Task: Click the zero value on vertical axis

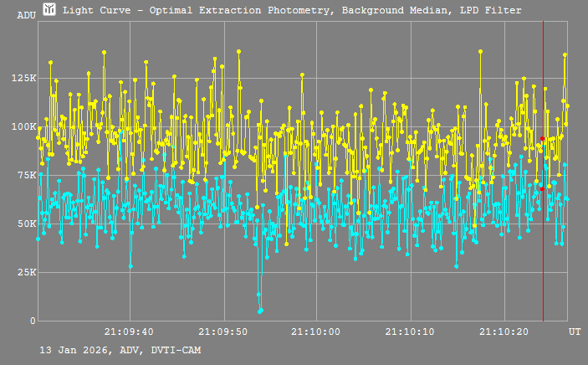Action: click(33, 321)
